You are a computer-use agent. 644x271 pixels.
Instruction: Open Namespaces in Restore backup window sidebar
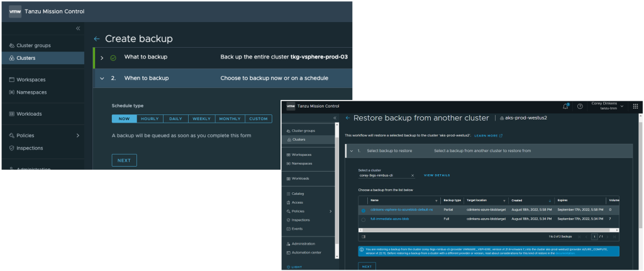click(299, 163)
